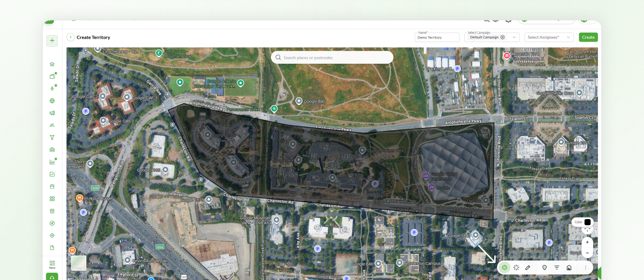Open the New apps sidebar item
Screen dimensions: 644x280
[x=52, y=265]
